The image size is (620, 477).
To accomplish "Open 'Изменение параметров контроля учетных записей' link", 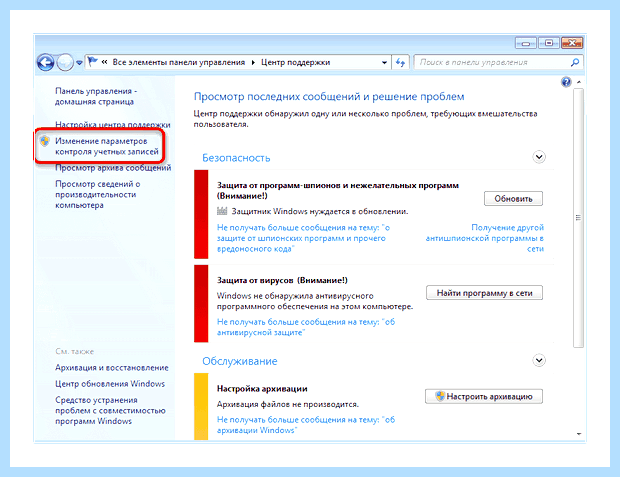I will click(107, 146).
